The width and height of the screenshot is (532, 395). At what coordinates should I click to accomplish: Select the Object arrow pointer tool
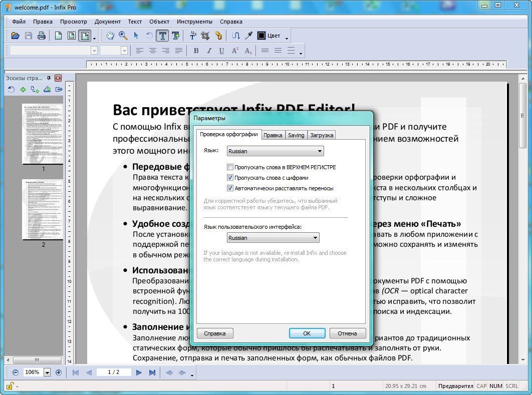point(136,36)
